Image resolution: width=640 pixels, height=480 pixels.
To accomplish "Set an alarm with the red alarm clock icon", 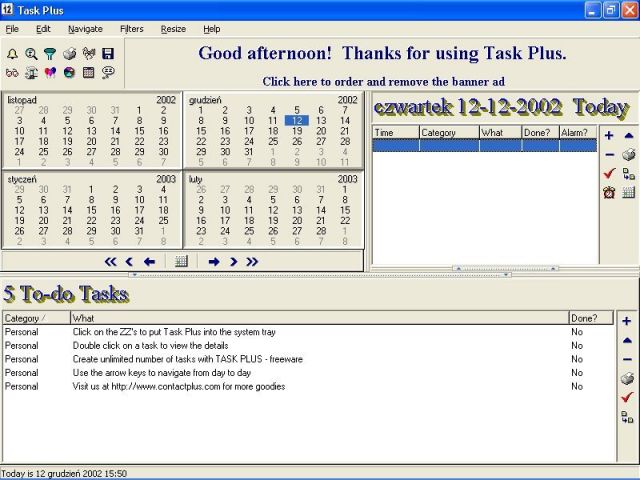I will [609, 192].
